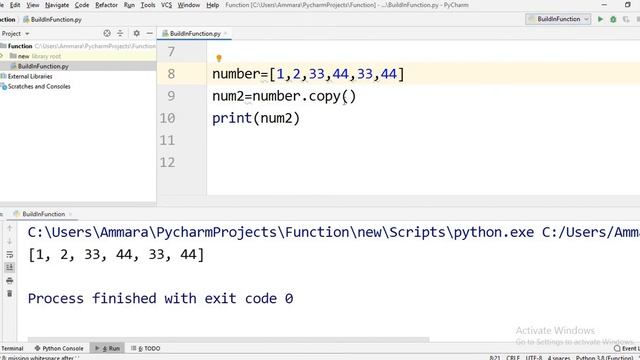
Task: Open the Run menu
Action: [129, 5]
